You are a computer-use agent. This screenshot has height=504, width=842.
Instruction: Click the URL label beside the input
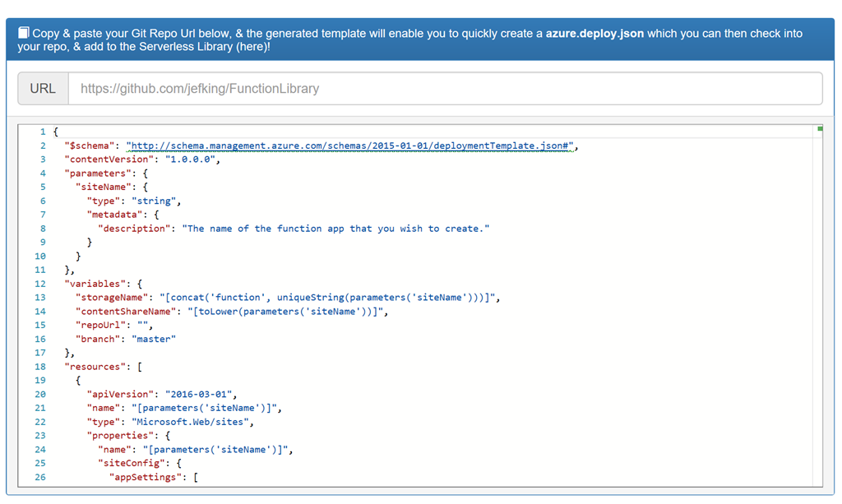(x=43, y=88)
